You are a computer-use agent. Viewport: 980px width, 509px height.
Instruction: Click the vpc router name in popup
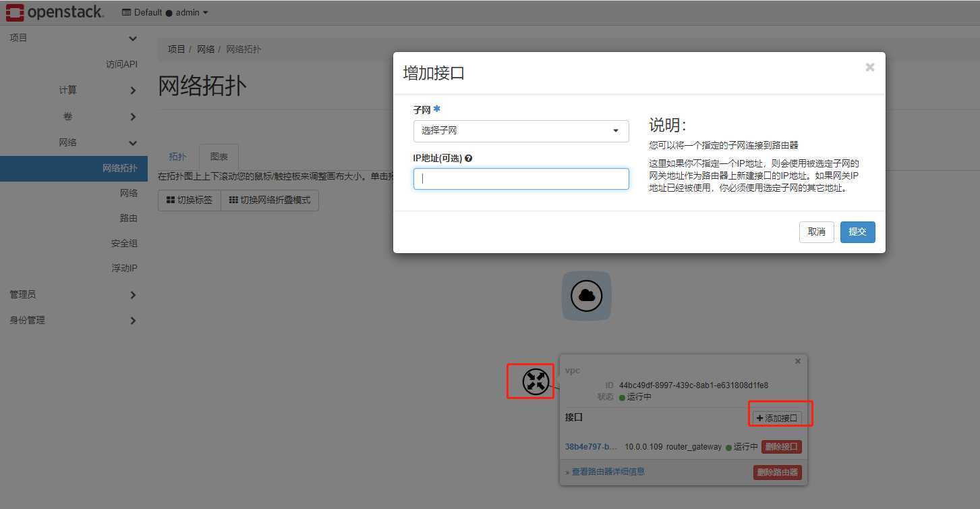pos(573,371)
